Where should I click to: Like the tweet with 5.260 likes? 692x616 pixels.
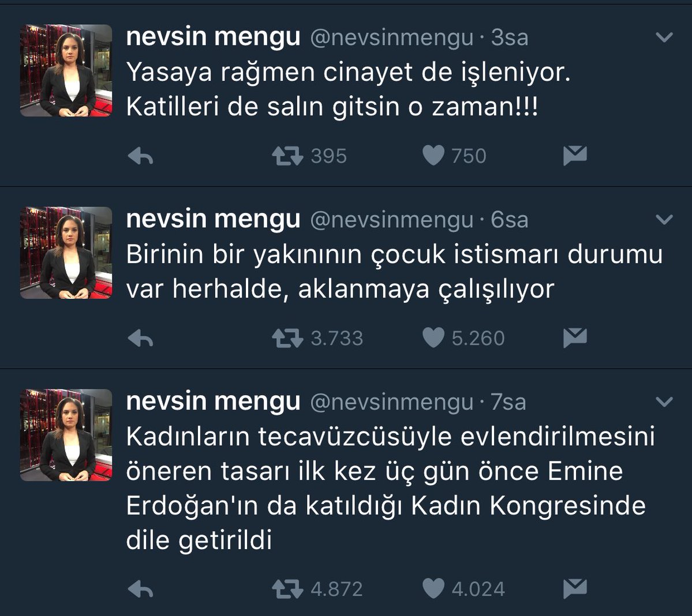click(433, 338)
